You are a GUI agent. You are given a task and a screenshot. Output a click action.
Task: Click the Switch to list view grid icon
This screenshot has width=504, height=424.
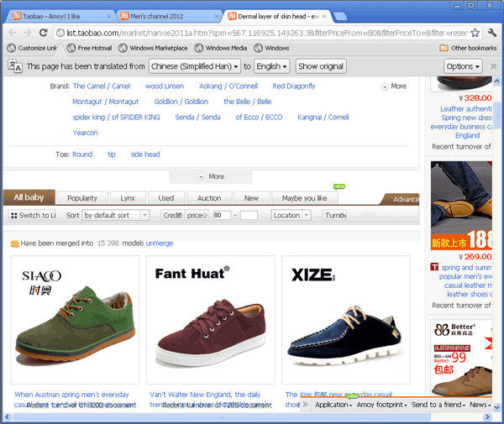[x=13, y=216]
